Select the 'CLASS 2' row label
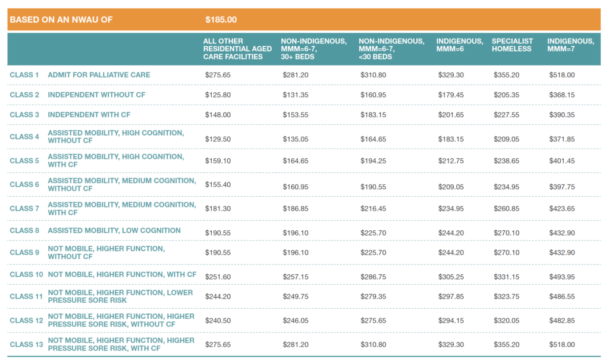This screenshot has width=609, height=364. 24,95
